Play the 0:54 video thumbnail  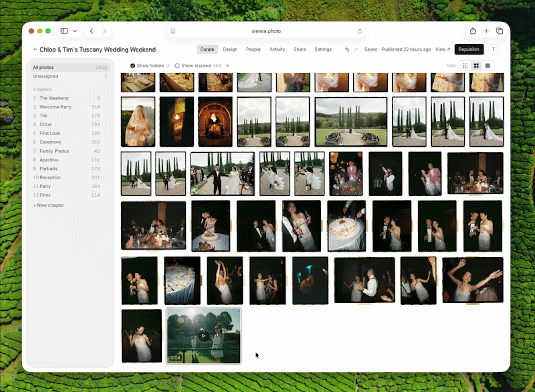coord(203,336)
